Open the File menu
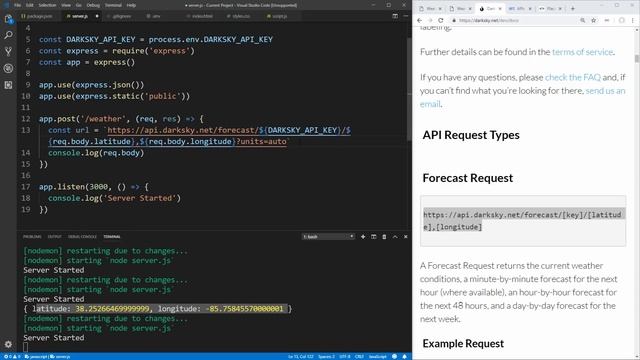Viewport: 640px width, 360px height. [x=18, y=5]
